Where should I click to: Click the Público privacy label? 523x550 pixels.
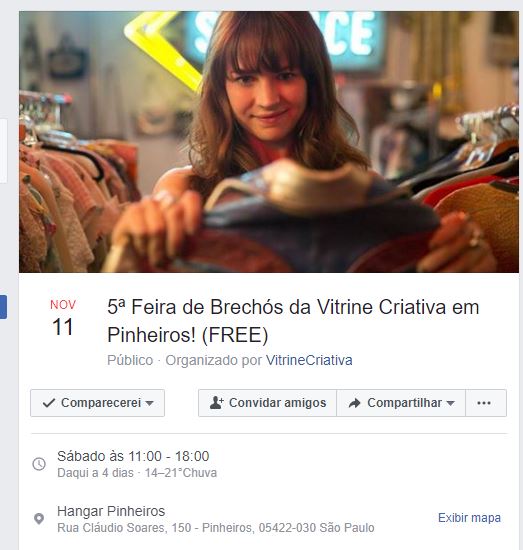[130, 360]
